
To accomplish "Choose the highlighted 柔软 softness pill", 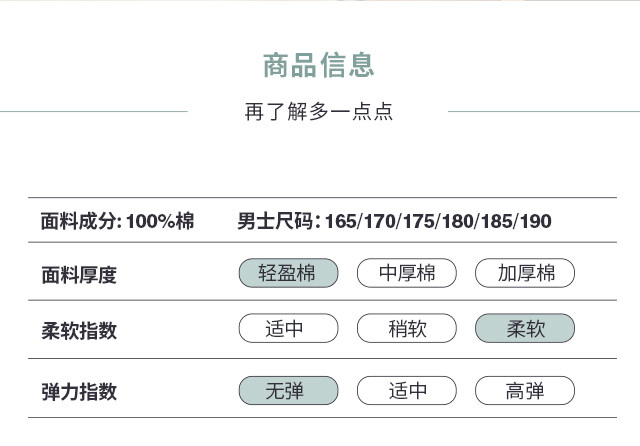I will 525,329.
